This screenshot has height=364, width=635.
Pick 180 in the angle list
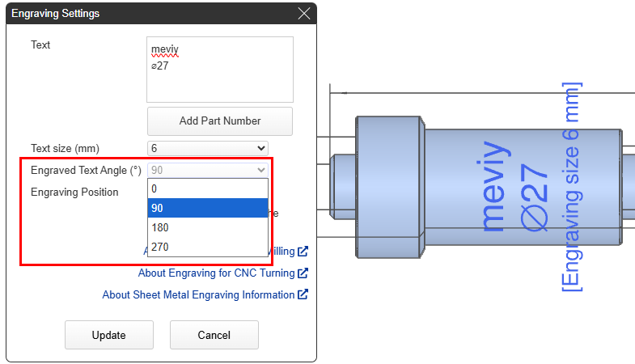207,227
